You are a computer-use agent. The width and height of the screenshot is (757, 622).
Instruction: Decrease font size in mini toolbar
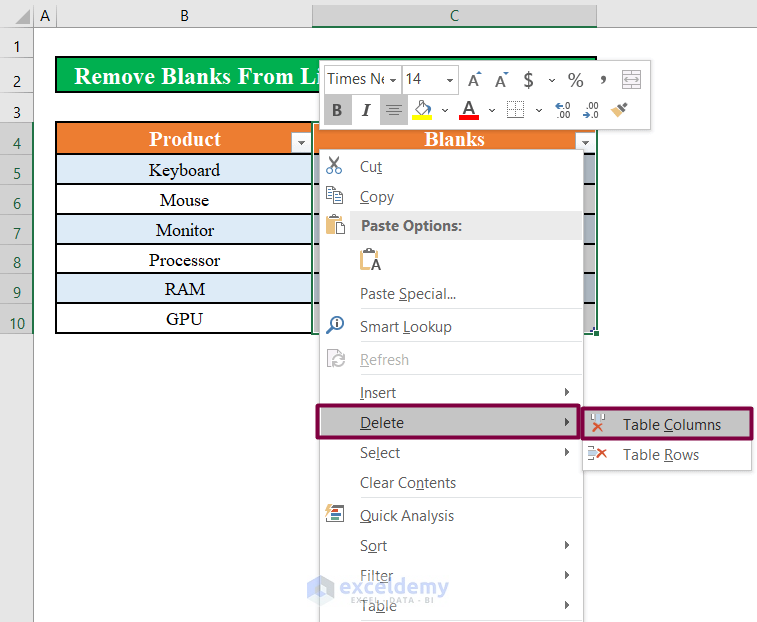[x=502, y=79]
